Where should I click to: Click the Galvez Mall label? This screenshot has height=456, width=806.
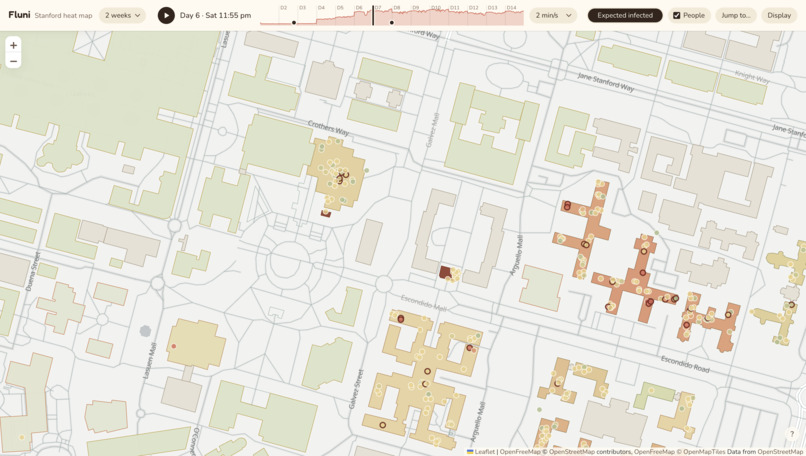pyautogui.click(x=433, y=130)
